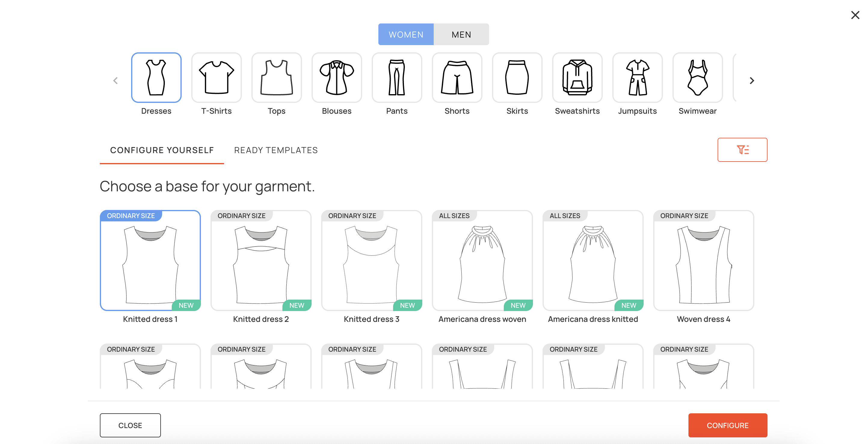
Task: Open the Sweatshirts category
Action: 577,78
